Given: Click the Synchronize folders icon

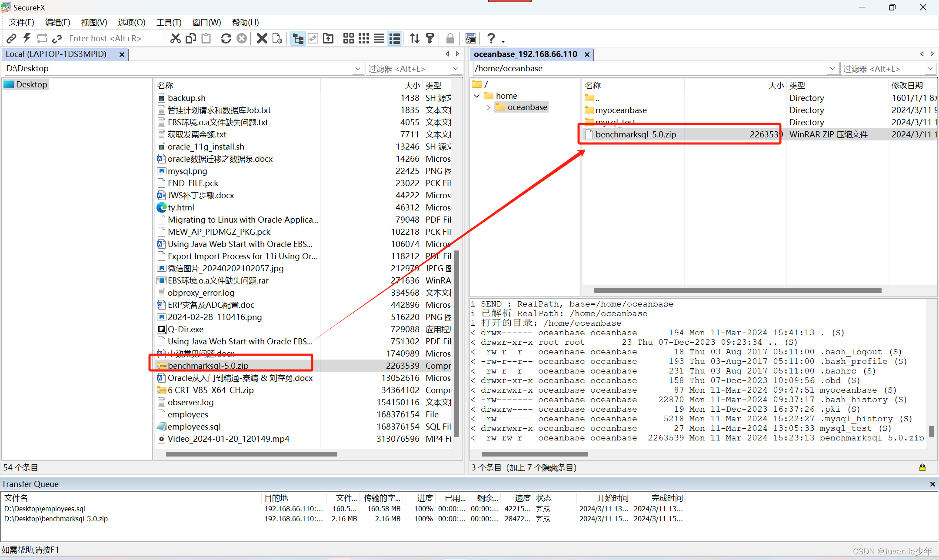Looking at the screenshot, I should 313,39.
